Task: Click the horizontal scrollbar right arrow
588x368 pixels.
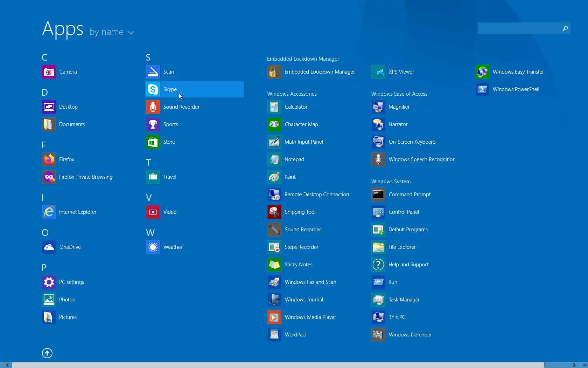Action: tap(574, 365)
